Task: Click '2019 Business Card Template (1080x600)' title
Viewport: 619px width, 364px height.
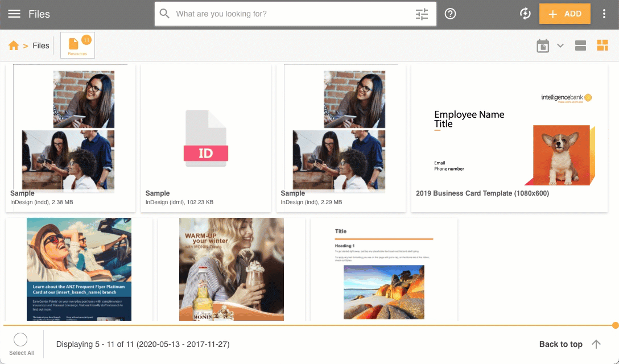Action: (482, 193)
